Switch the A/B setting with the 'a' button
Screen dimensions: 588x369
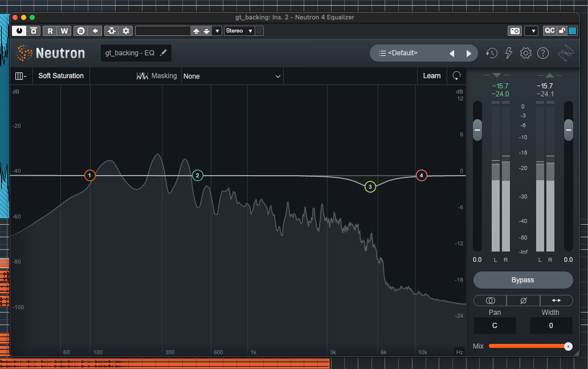81,31
